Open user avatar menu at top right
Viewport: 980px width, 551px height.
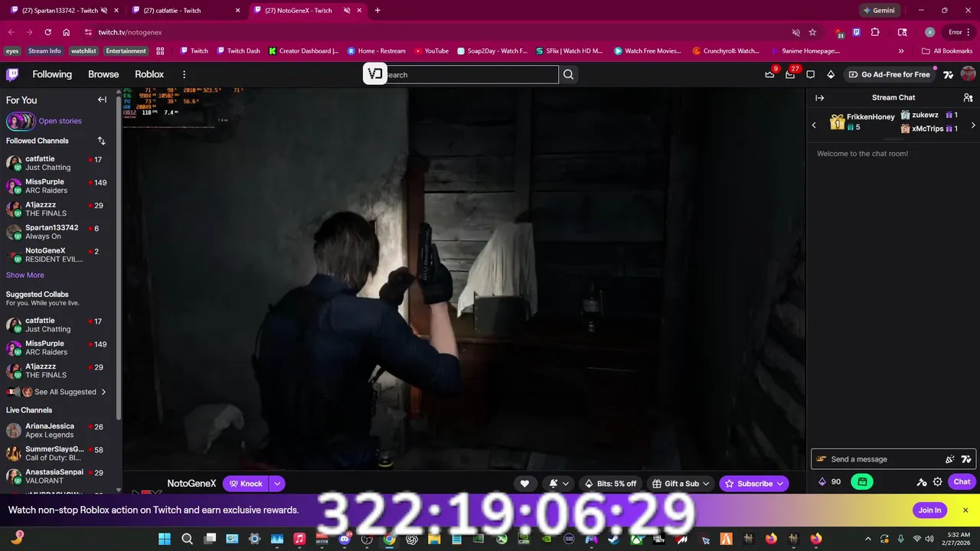pyautogui.click(x=968, y=74)
